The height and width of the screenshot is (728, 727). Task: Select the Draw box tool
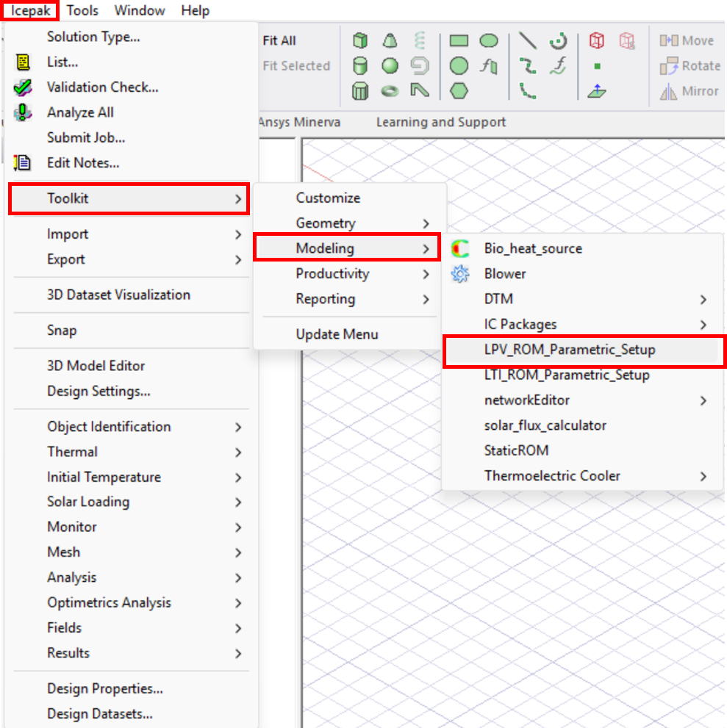(x=360, y=41)
